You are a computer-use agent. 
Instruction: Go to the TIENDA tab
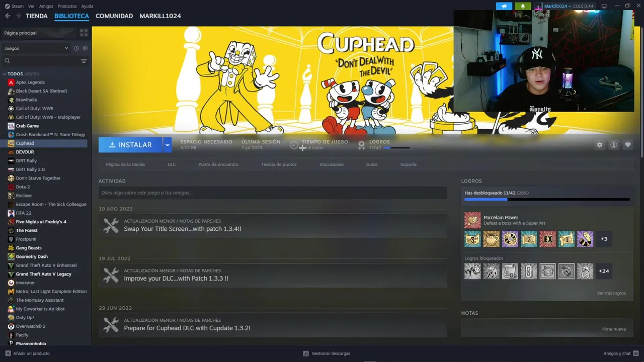(37, 16)
